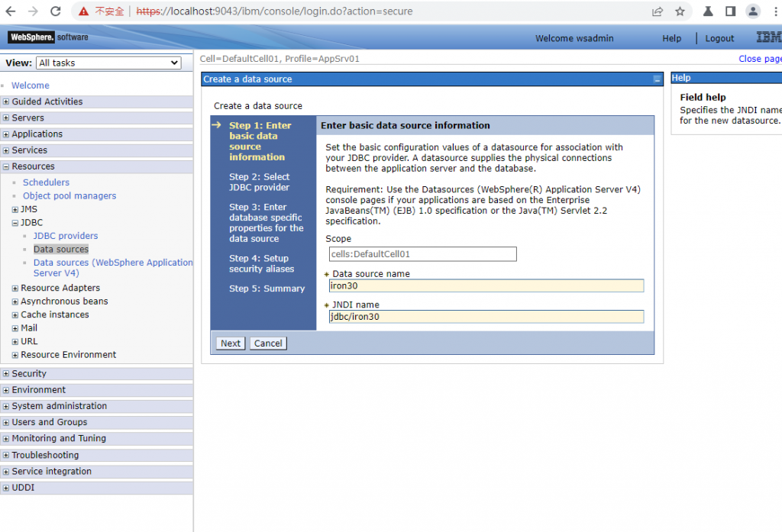Toggle browser side panel icon
The width and height of the screenshot is (782, 532).
pos(730,11)
